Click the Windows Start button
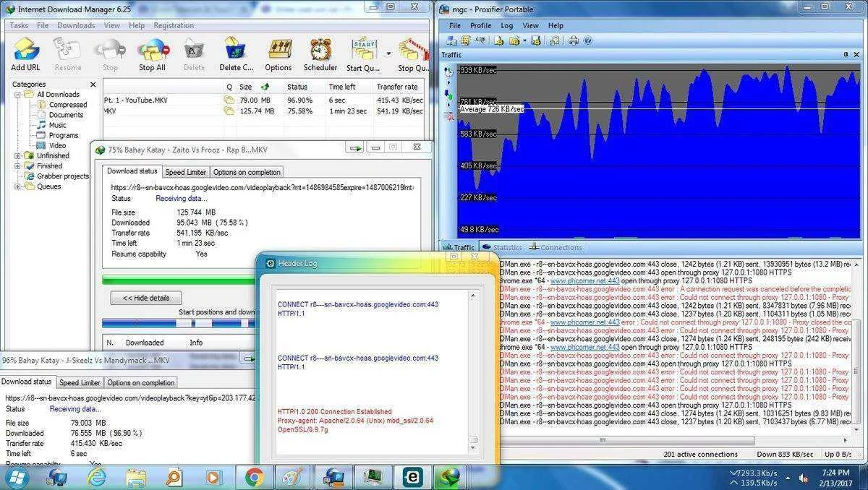868x490 pixels. [16, 477]
